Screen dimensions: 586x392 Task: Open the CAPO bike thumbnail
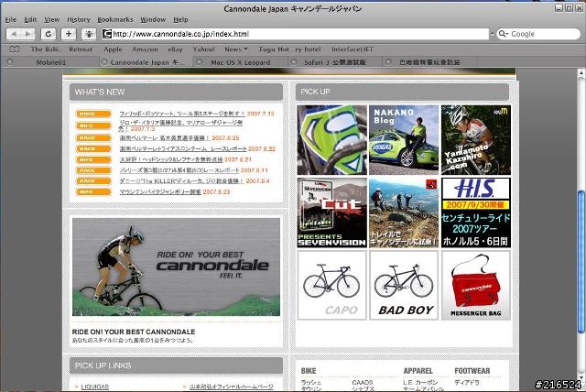pyautogui.click(x=331, y=285)
